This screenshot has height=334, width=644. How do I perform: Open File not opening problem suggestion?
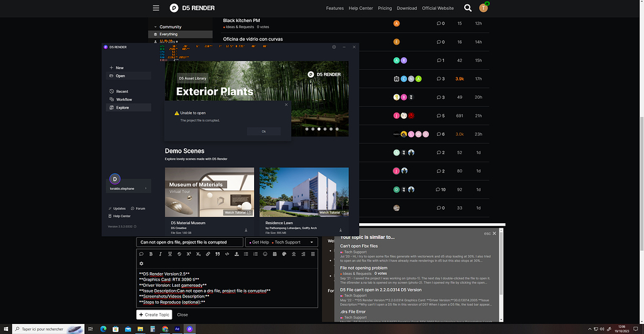364,268
